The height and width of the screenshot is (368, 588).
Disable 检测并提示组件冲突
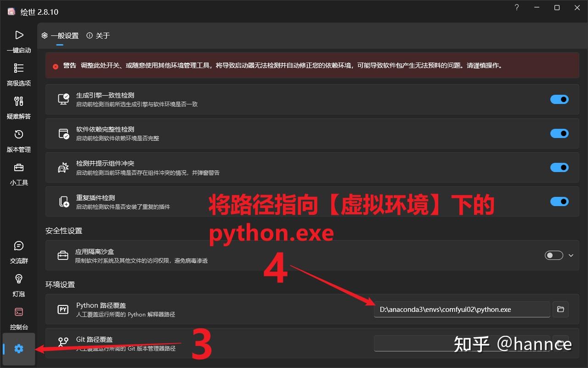click(x=559, y=167)
